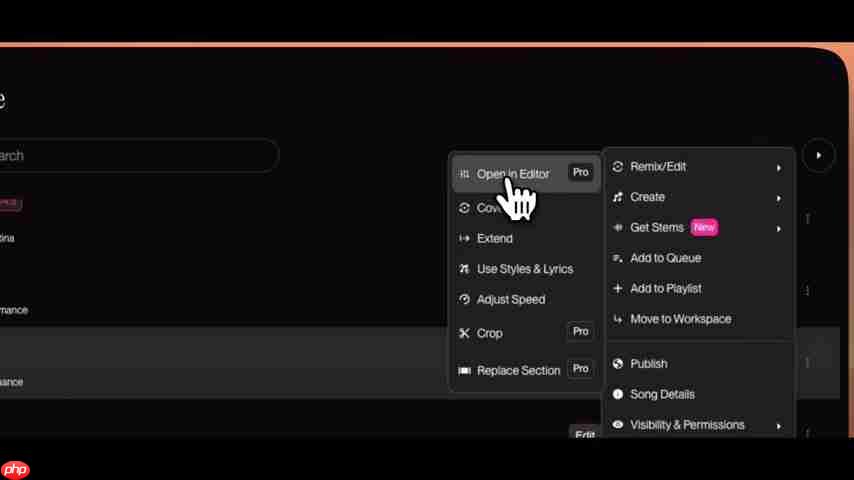Click the Add to Queue icon
Viewport: 854px width, 480px height.
tap(618, 258)
